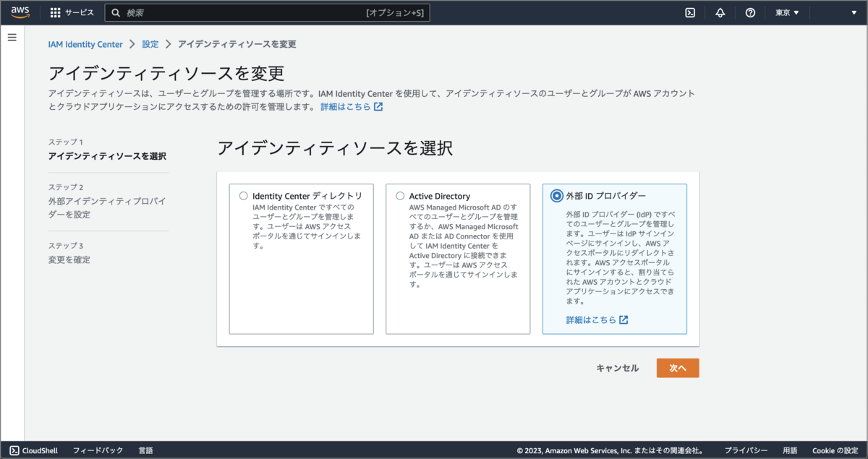Click the CloudShell terminal icon in the footer
The image size is (868, 459).
pos(14,450)
